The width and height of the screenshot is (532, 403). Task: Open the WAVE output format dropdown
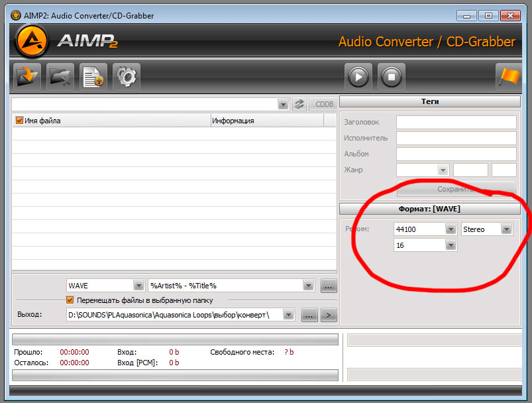pos(138,286)
